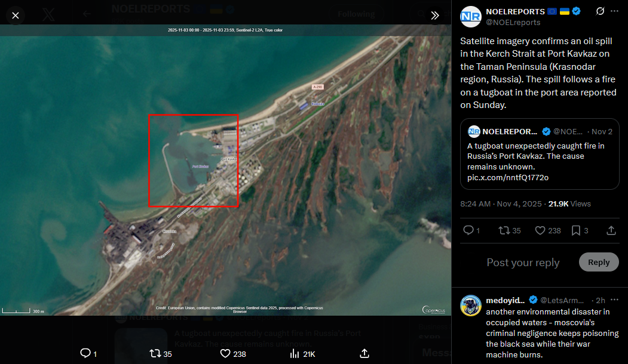Click the @LetsArm... handle of commenter

[x=562, y=300]
